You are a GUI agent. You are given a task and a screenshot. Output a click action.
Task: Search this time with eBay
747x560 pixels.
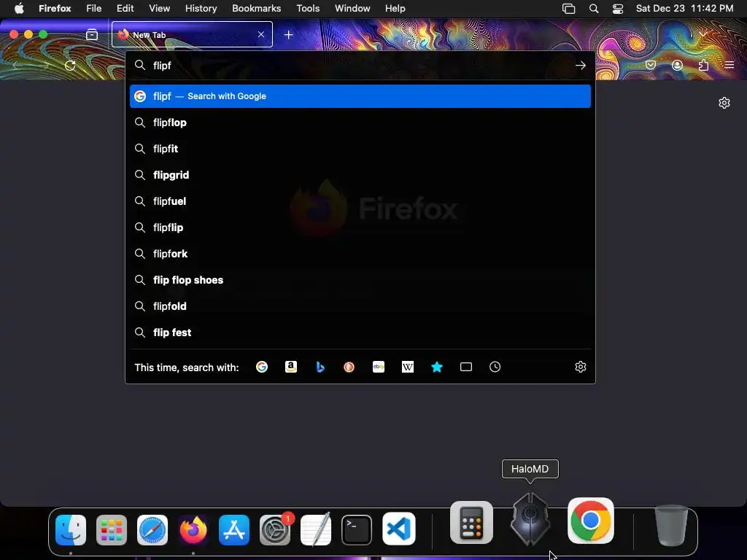tap(379, 367)
